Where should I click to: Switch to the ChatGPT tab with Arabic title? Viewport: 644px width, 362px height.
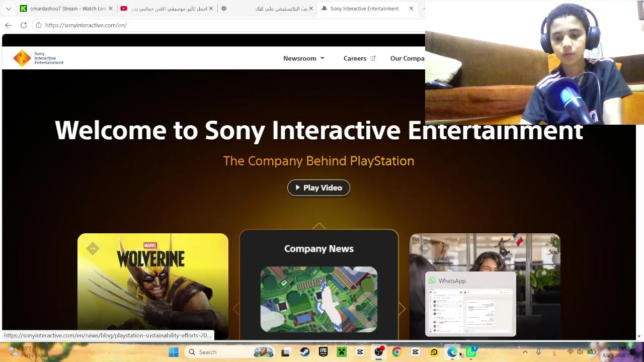267,9
